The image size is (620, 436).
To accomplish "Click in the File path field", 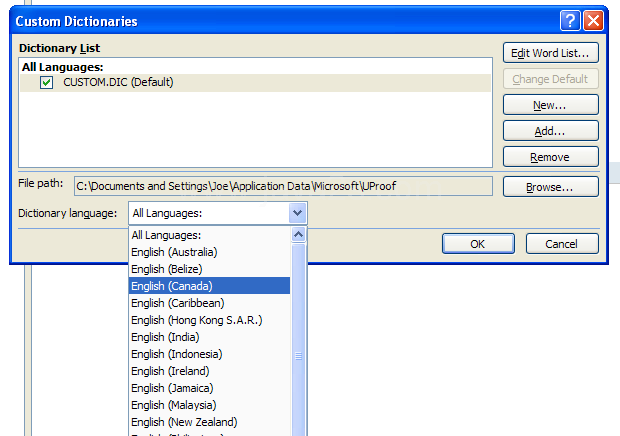I will click(x=283, y=186).
